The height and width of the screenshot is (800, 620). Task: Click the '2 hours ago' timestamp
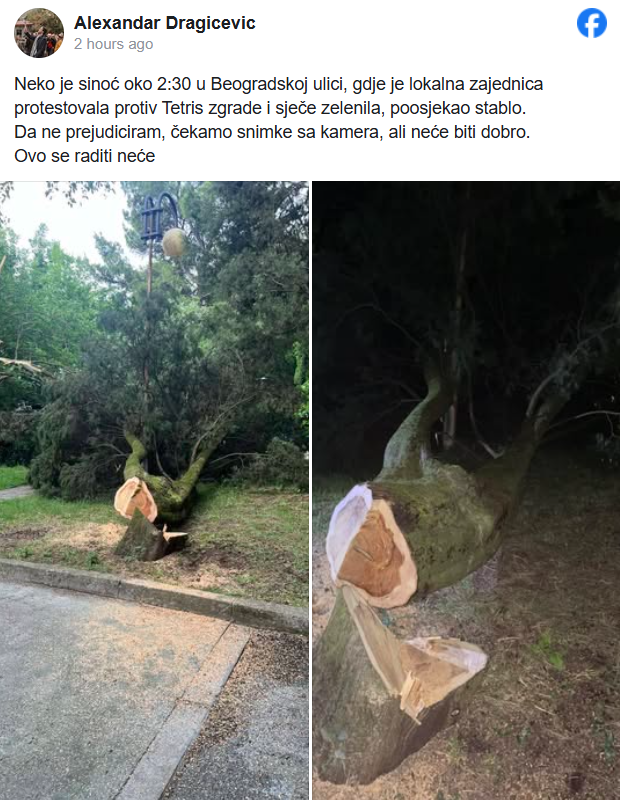point(113,44)
